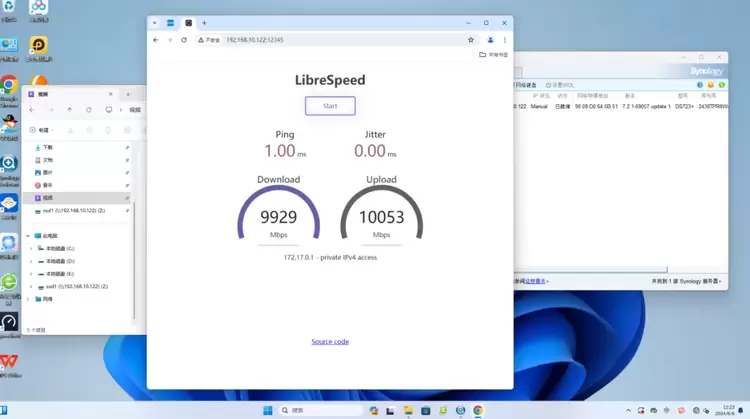Expand the Local Disk (C:) tree node
This screenshot has width=750, height=419.
30,248
